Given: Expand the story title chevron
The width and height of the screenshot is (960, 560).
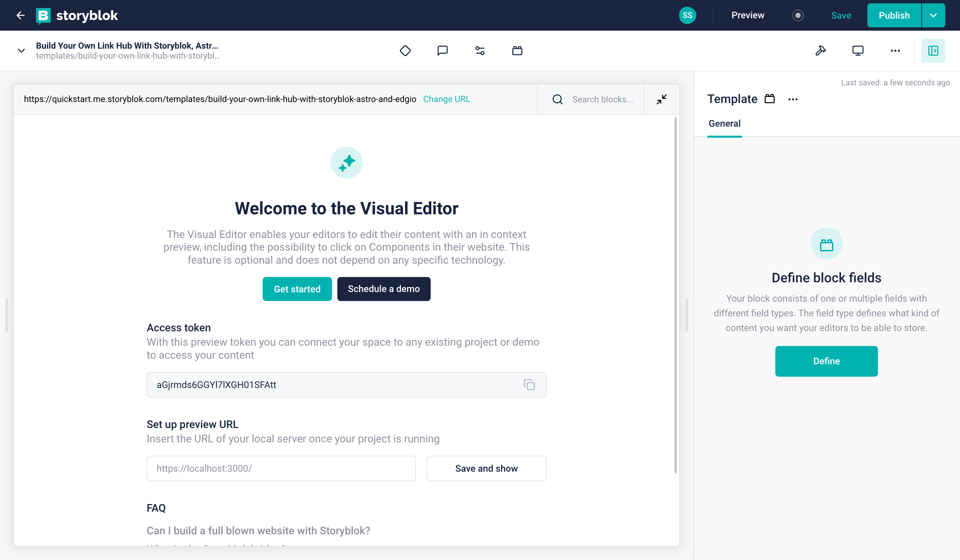Looking at the screenshot, I should coord(21,50).
